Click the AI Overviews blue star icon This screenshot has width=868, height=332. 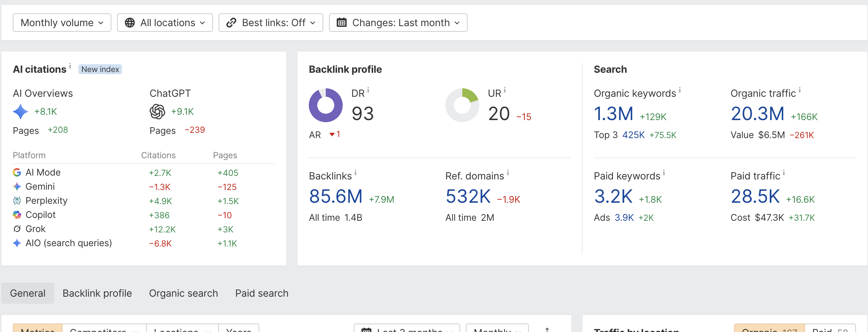21,112
